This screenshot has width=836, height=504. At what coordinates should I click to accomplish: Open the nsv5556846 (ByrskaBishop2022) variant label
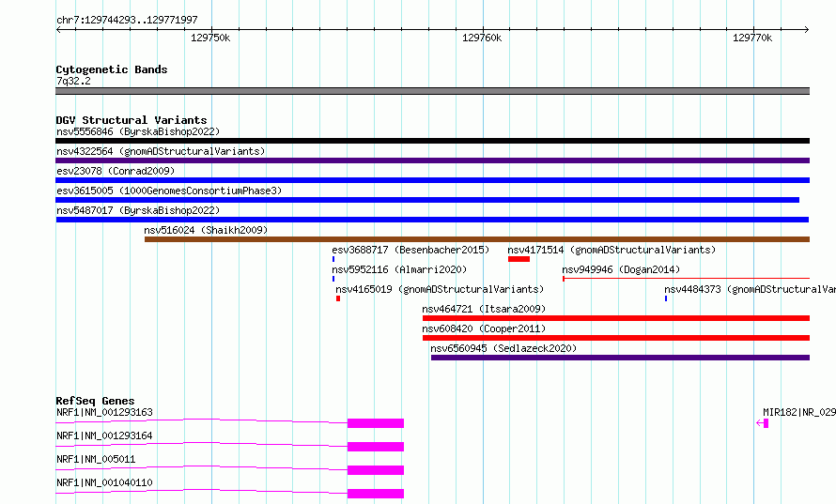click(x=138, y=131)
